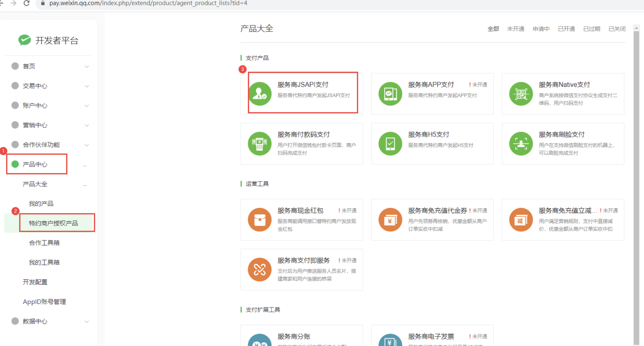Open AppID账号管理 sidebar item

click(44, 302)
